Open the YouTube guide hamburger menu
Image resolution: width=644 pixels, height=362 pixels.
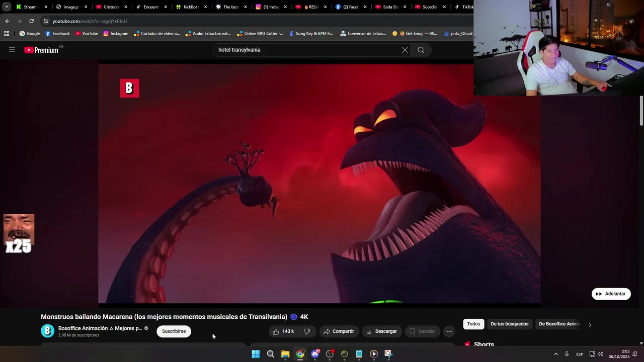(12, 50)
